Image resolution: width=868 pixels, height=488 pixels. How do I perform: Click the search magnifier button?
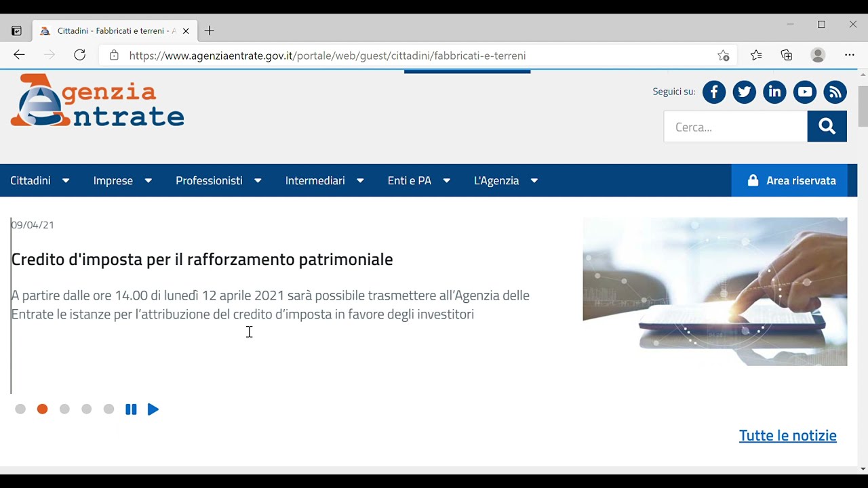pyautogui.click(x=827, y=126)
